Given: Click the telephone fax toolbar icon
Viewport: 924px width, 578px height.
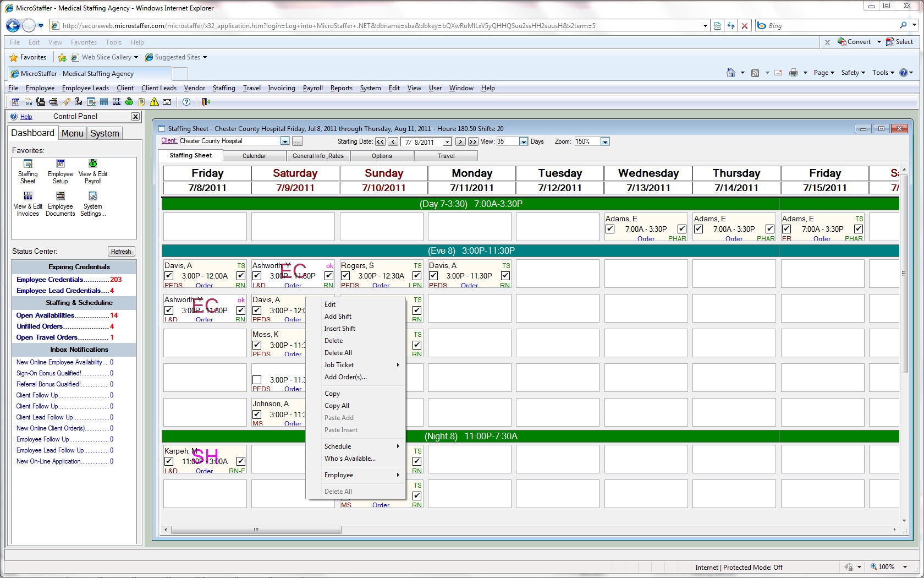Looking at the screenshot, I should coord(41,102).
